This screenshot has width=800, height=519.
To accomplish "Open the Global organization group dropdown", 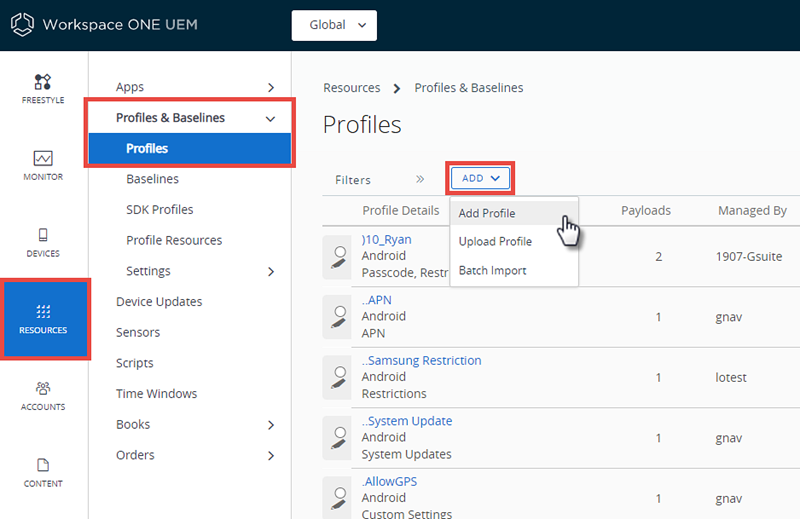I will pos(334,25).
